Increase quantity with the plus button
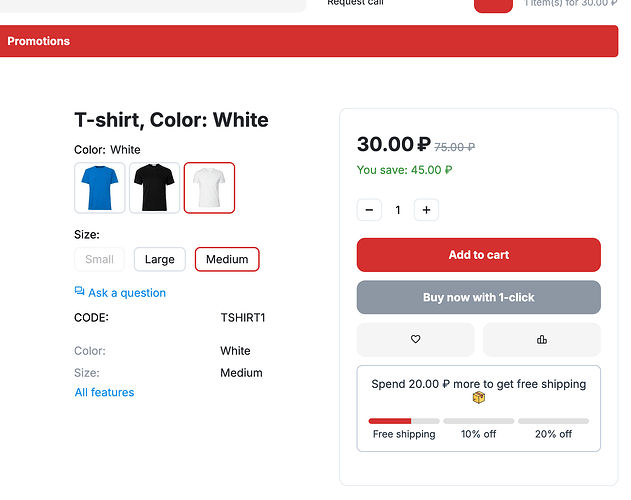This screenshot has height=500, width=631. (x=426, y=210)
